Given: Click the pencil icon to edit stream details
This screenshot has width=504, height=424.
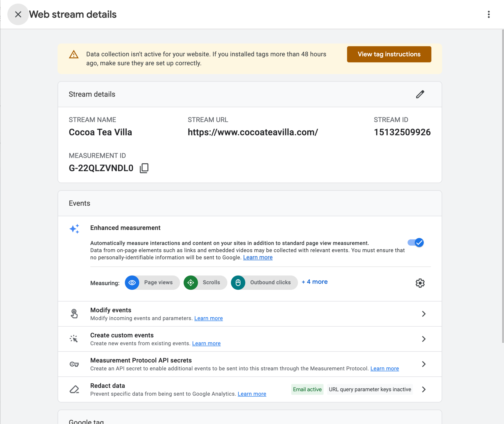Looking at the screenshot, I should coord(420,94).
